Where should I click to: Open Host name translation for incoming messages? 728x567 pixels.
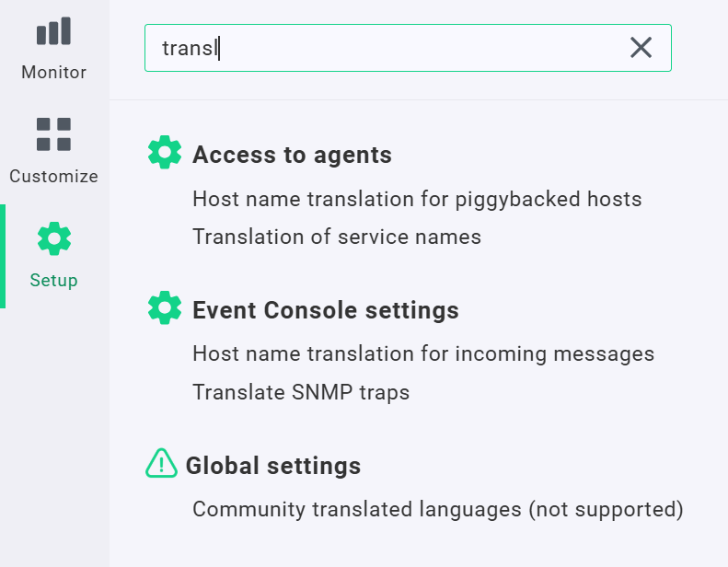pyautogui.click(x=422, y=353)
